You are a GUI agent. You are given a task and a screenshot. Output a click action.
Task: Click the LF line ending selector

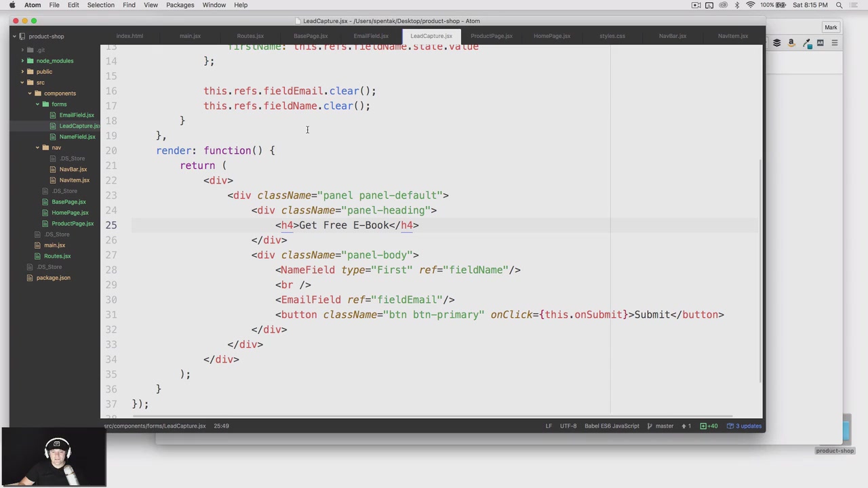[x=549, y=426]
